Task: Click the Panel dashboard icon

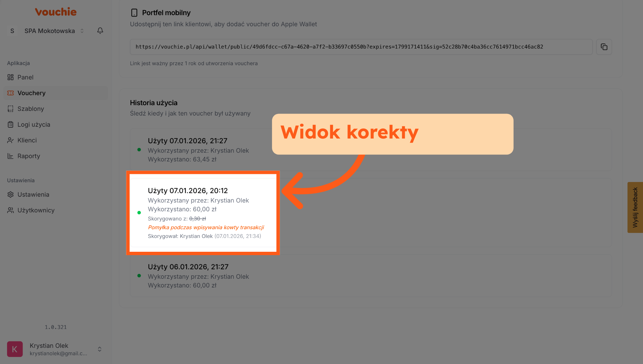Action: coord(10,77)
